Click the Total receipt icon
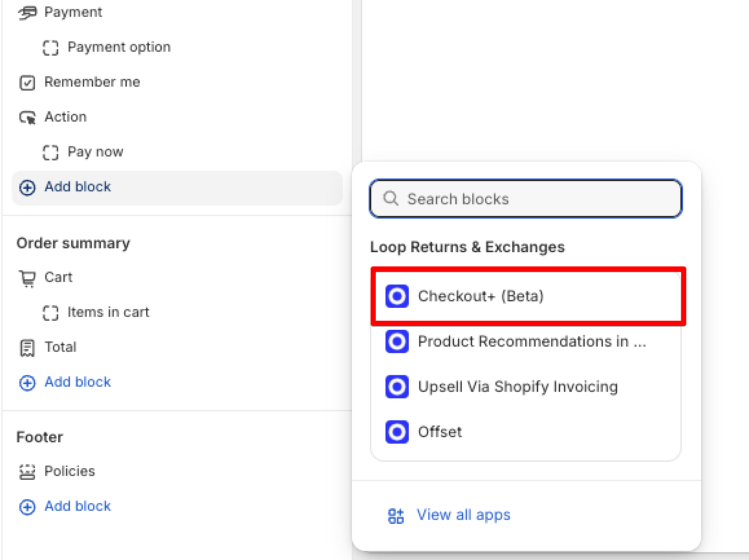The width and height of the screenshot is (749, 560). tap(27, 348)
